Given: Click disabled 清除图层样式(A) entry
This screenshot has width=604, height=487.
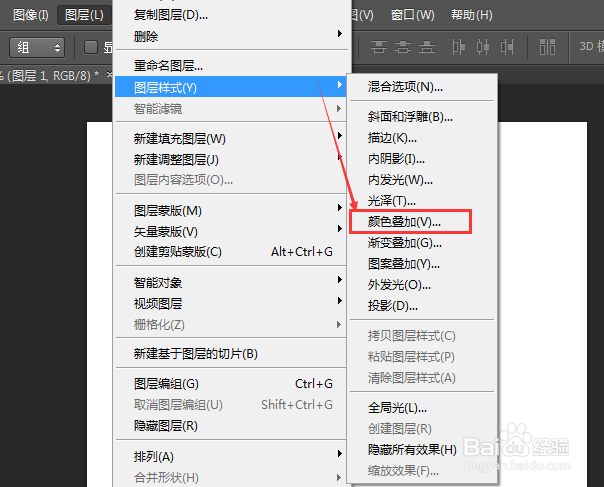Looking at the screenshot, I should pyautogui.click(x=422, y=378).
